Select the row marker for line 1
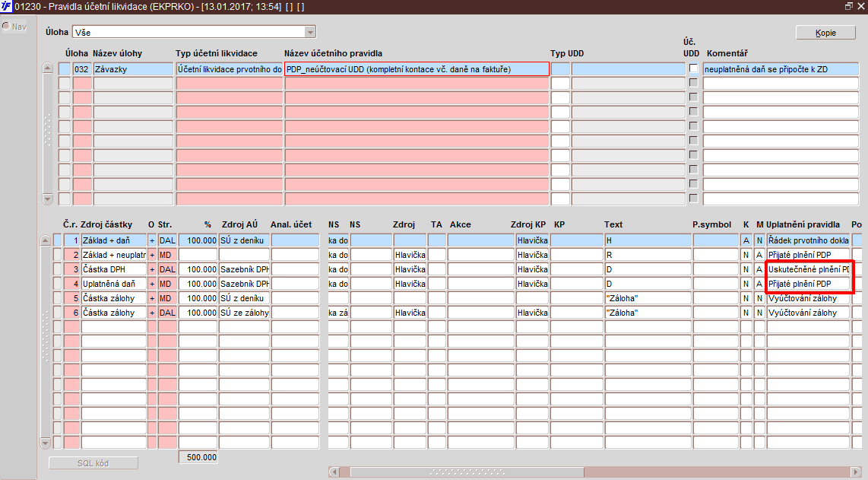The height and width of the screenshot is (480, 868). 58,240
